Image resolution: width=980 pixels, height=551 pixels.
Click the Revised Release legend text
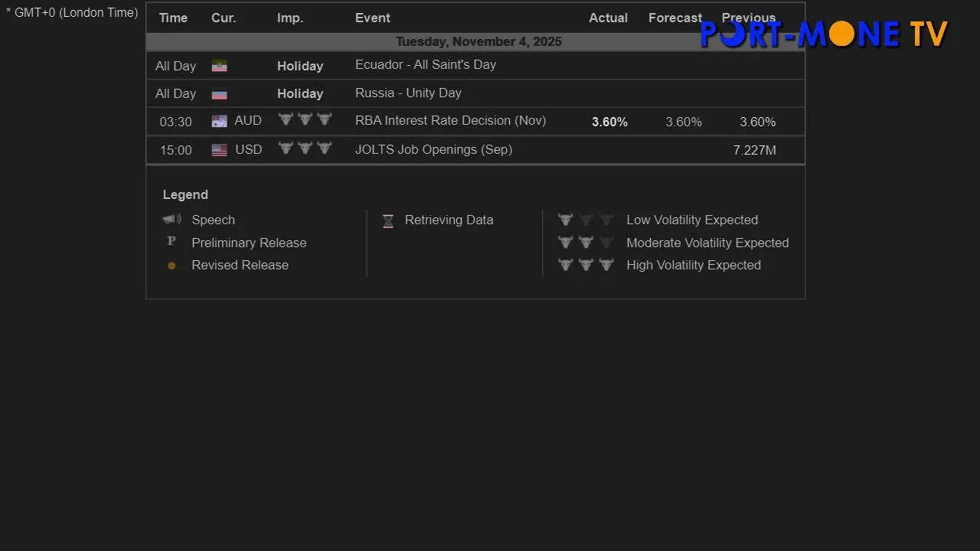tap(240, 266)
